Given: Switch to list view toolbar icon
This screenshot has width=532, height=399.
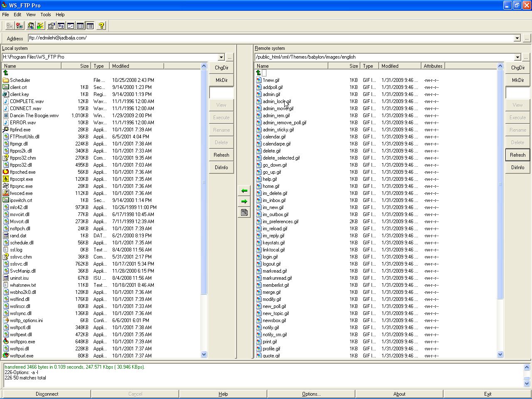Looking at the screenshot, I should [80, 26].
